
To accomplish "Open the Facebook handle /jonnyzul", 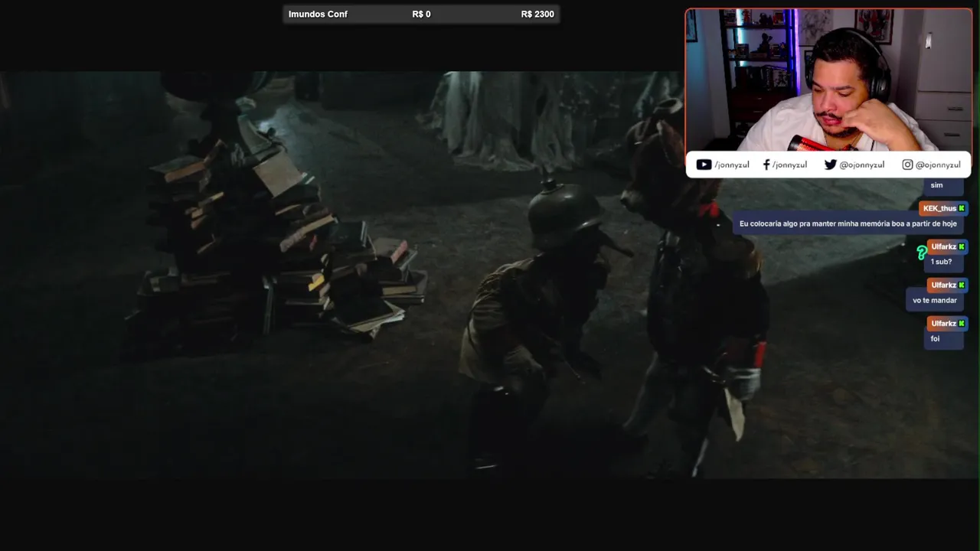I will pyautogui.click(x=789, y=165).
